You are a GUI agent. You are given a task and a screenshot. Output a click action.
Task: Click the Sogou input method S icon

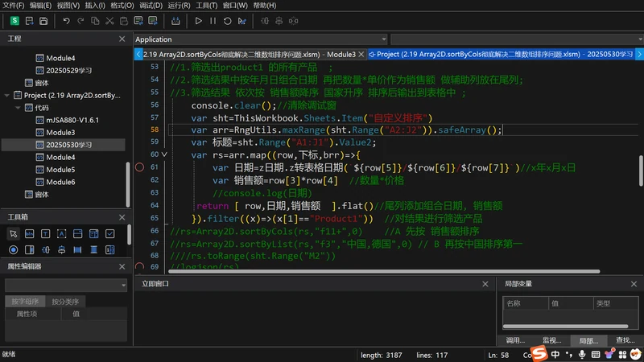539,353
